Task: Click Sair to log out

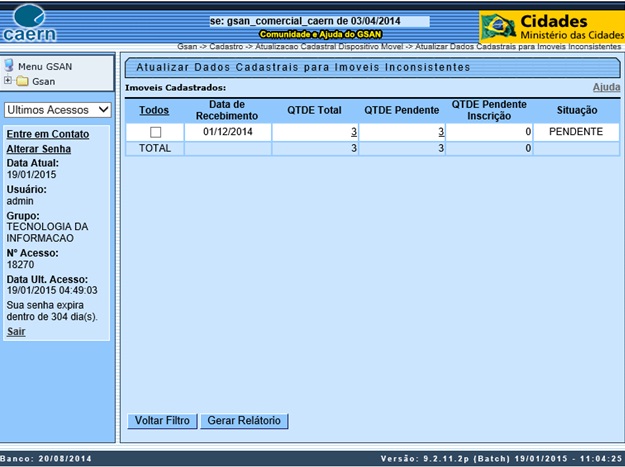Action: [16, 331]
